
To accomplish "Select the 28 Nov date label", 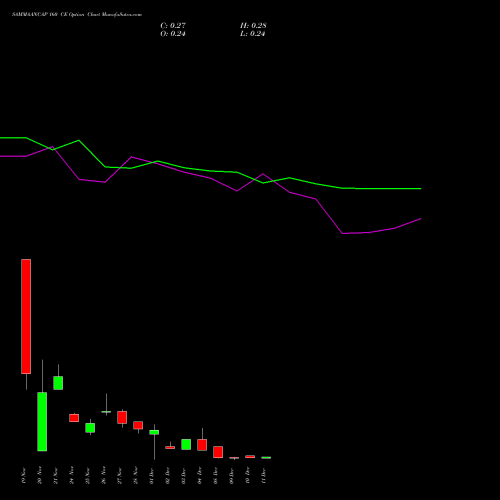I will [x=135, y=476].
